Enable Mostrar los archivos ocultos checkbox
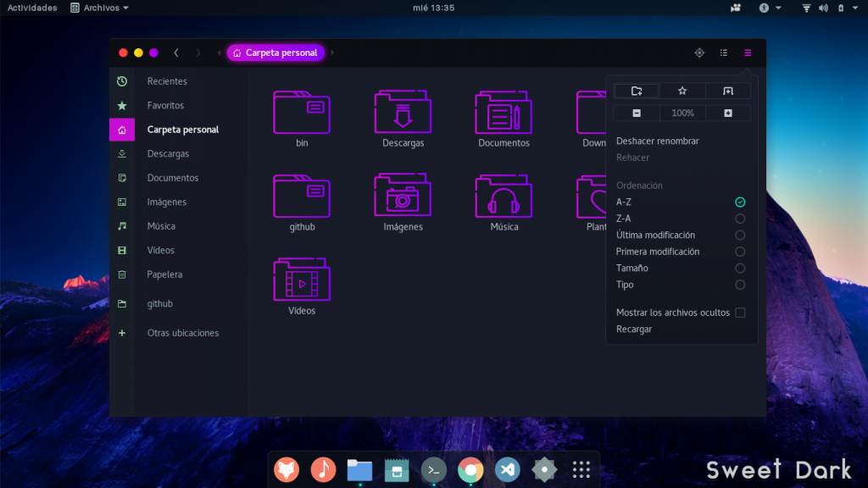Image resolution: width=868 pixels, height=488 pixels. (740, 313)
